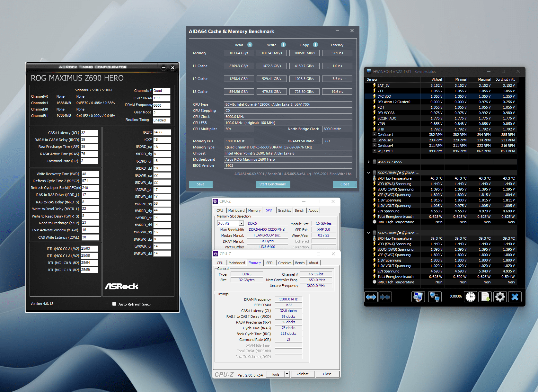The width and height of the screenshot is (538, 392).
Task: Toggle the Auto Refresh(sec) checkbox
Action: coord(114,304)
